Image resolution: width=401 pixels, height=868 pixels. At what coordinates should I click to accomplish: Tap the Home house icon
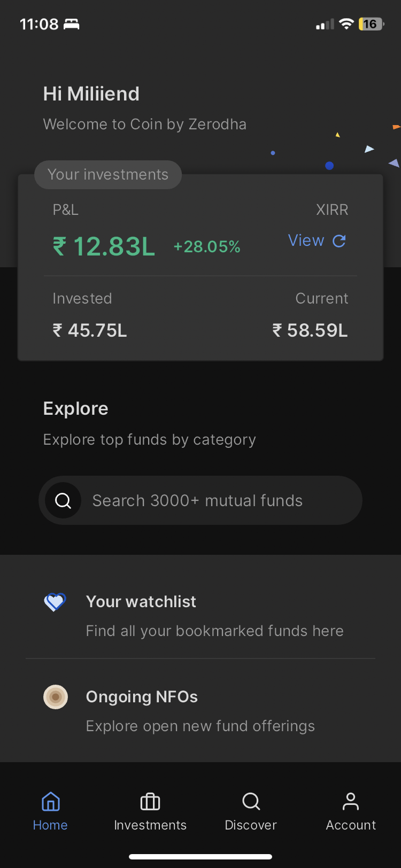point(50,801)
